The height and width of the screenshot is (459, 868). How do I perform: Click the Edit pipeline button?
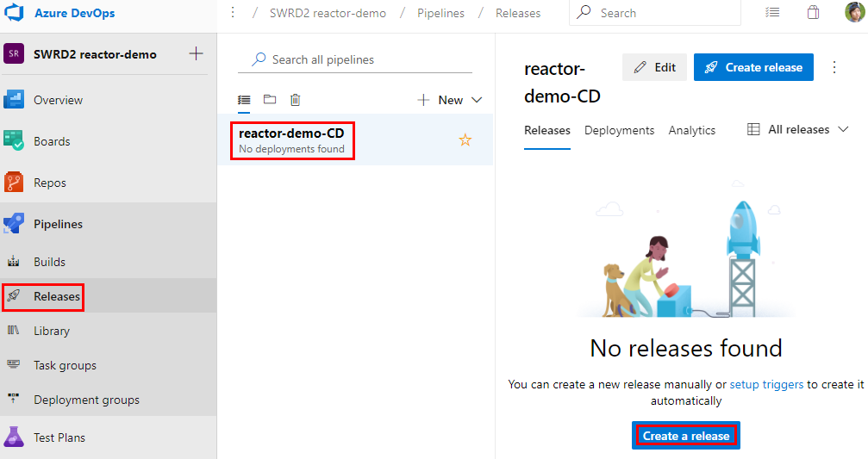[x=654, y=67]
